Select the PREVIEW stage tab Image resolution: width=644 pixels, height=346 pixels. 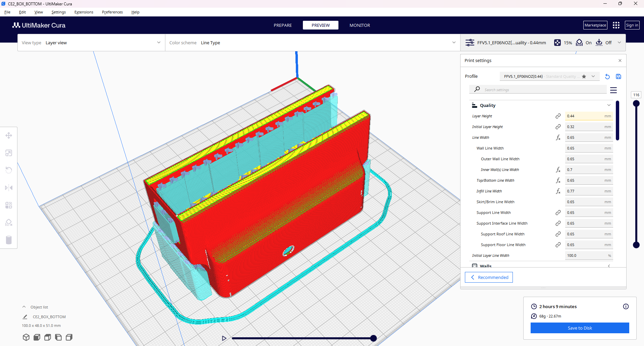pos(321,25)
